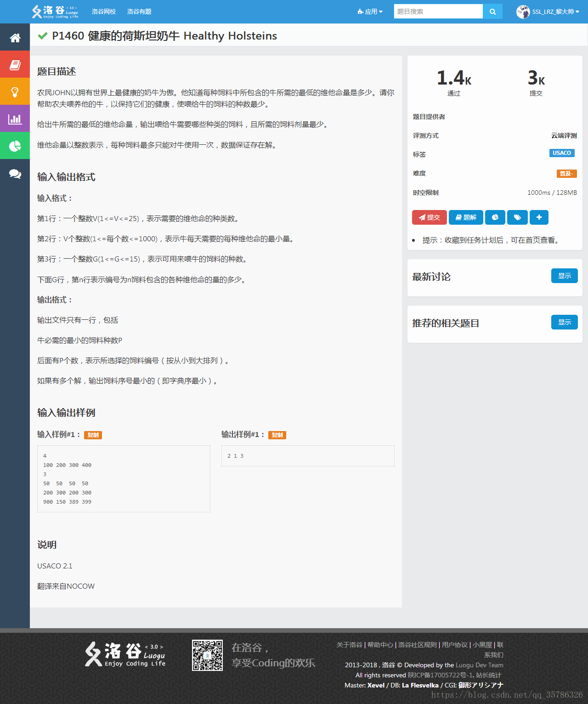Open the home icon in sidebar
The height and width of the screenshot is (704, 588).
(15, 37)
